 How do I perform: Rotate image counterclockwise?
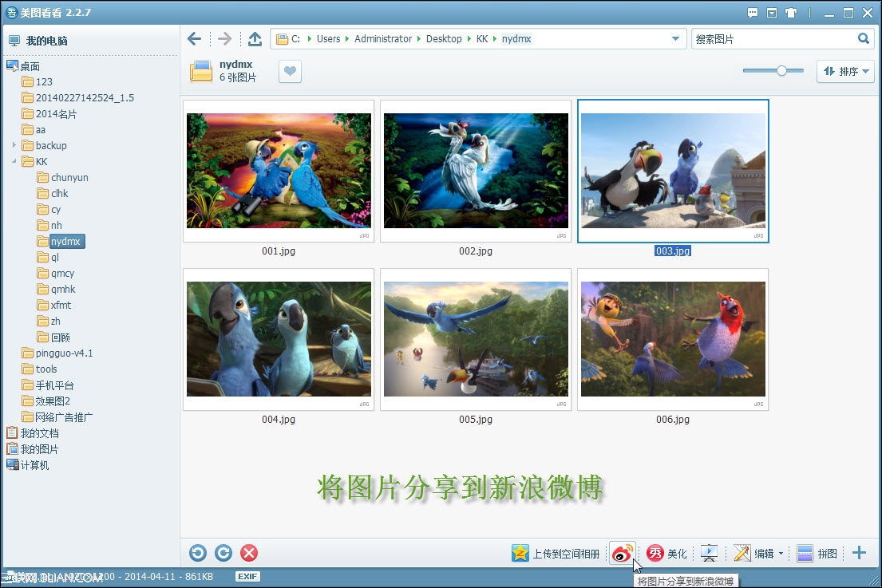click(x=198, y=553)
